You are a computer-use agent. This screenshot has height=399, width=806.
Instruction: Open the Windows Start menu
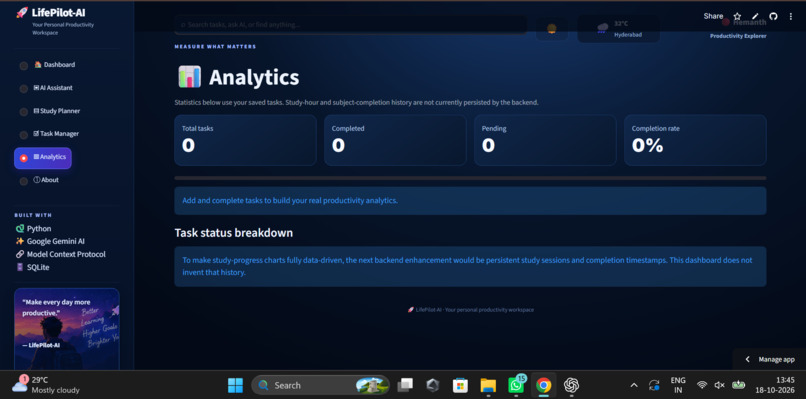pyautogui.click(x=235, y=385)
